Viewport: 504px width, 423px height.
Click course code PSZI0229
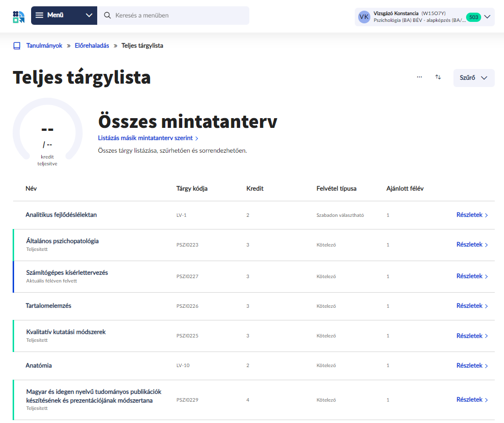[188, 400]
